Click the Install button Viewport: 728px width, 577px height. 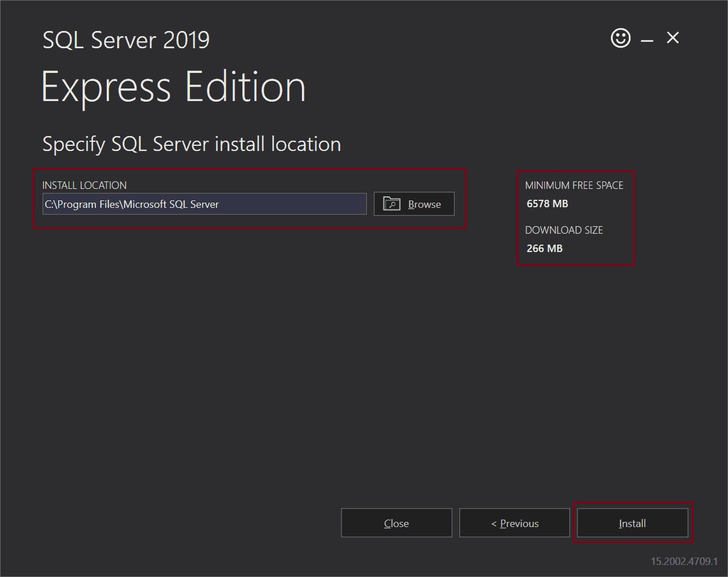tap(632, 523)
